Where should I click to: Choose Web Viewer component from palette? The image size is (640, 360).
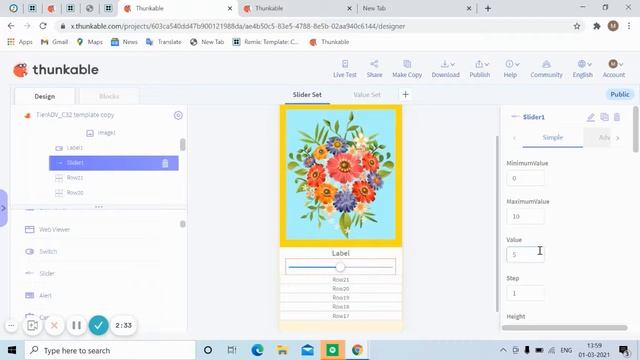point(47,229)
